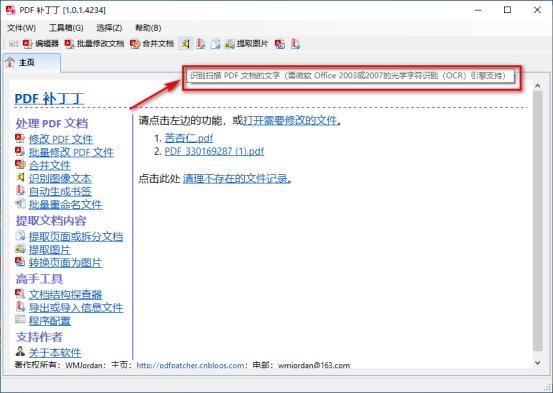553x393 pixels.
Task: Click the 提取页面或拆分文档 link
Action: 76,236
